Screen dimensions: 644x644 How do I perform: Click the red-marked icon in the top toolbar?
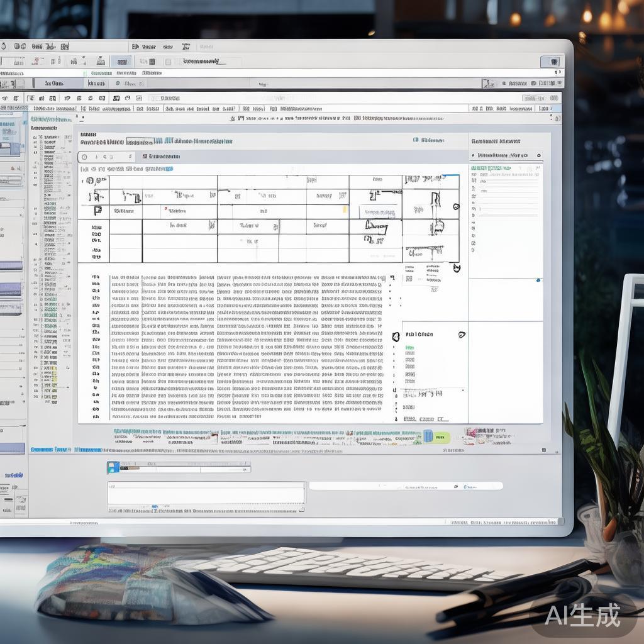click(x=37, y=61)
